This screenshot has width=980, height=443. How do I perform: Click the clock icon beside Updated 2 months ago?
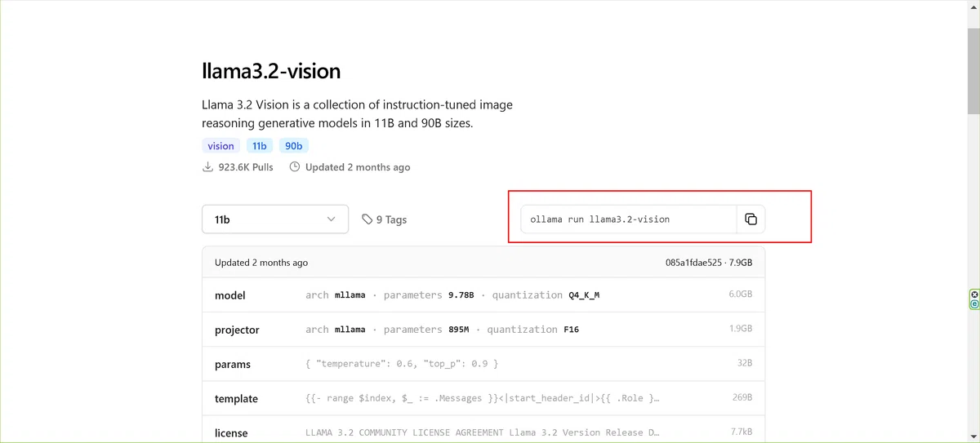[x=295, y=167]
